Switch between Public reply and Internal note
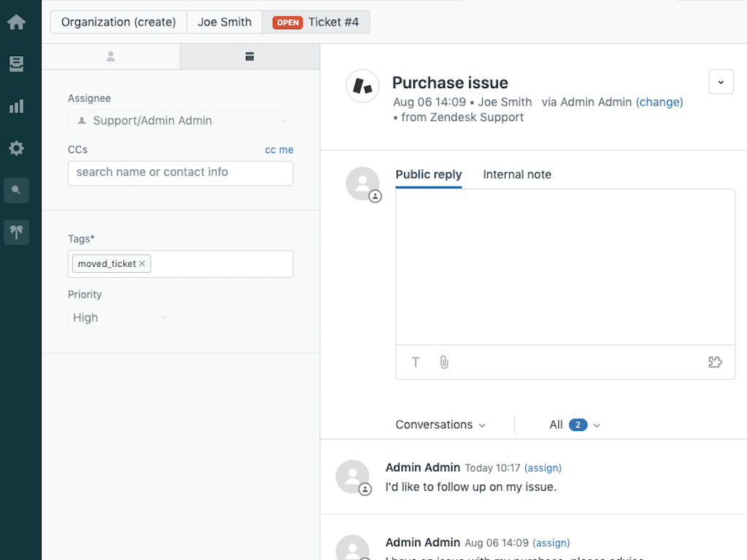The height and width of the screenshot is (560, 747). [x=517, y=174]
